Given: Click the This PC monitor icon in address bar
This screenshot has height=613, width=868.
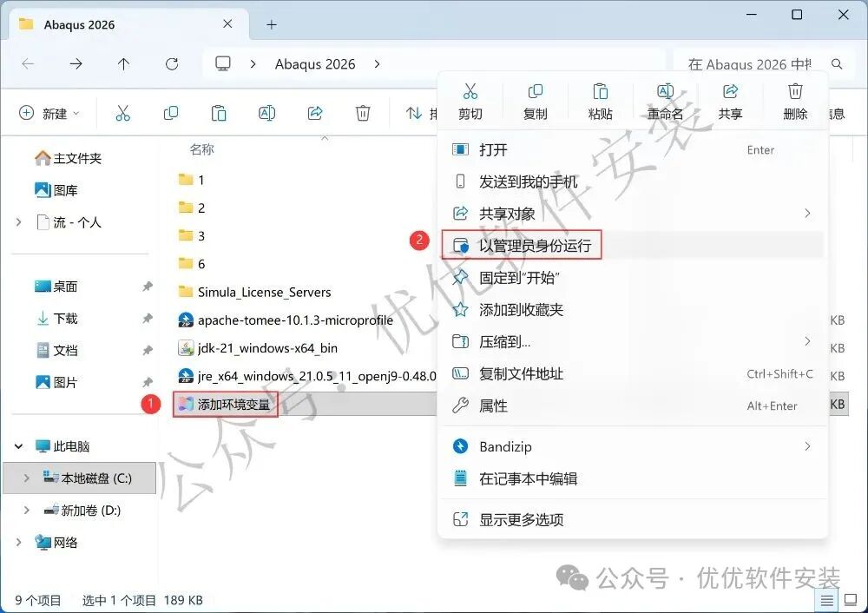Looking at the screenshot, I should click(x=223, y=63).
